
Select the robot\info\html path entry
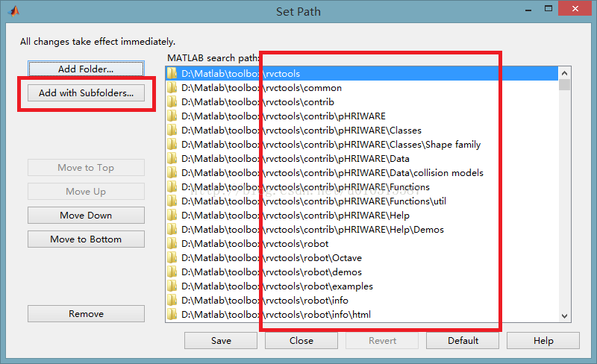[x=362, y=315]
